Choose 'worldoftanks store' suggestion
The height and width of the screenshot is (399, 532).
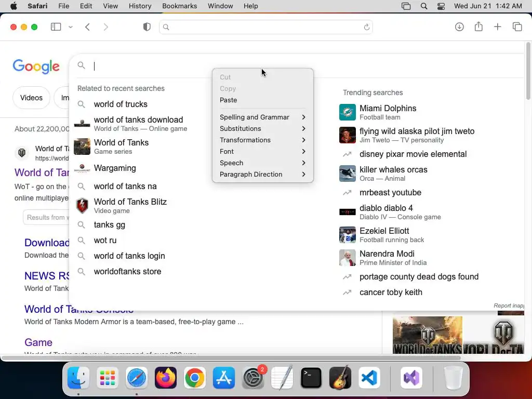point(127,271)
